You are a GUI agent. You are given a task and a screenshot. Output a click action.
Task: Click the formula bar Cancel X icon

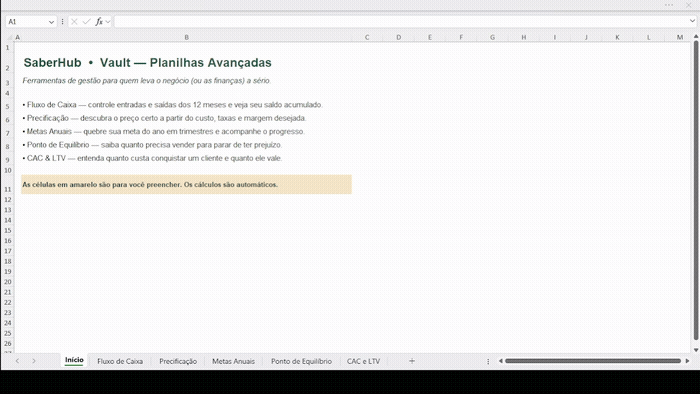point(74,21)
